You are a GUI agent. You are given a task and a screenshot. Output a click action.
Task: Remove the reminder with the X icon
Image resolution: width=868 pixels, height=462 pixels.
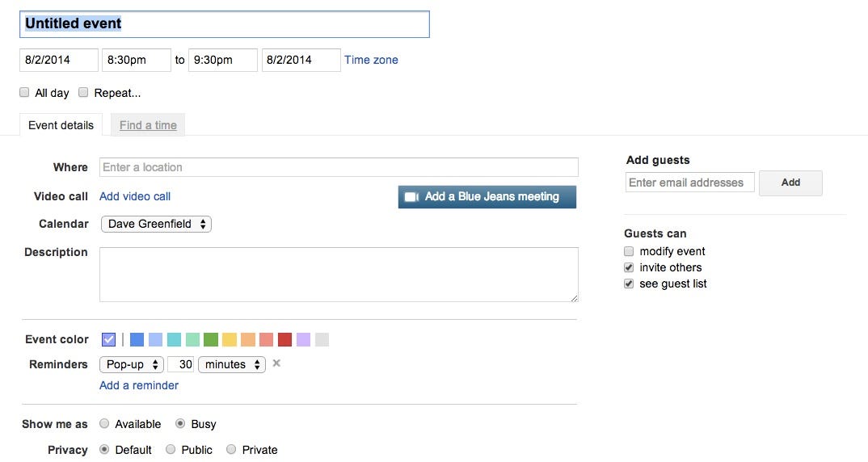[276, 363]
